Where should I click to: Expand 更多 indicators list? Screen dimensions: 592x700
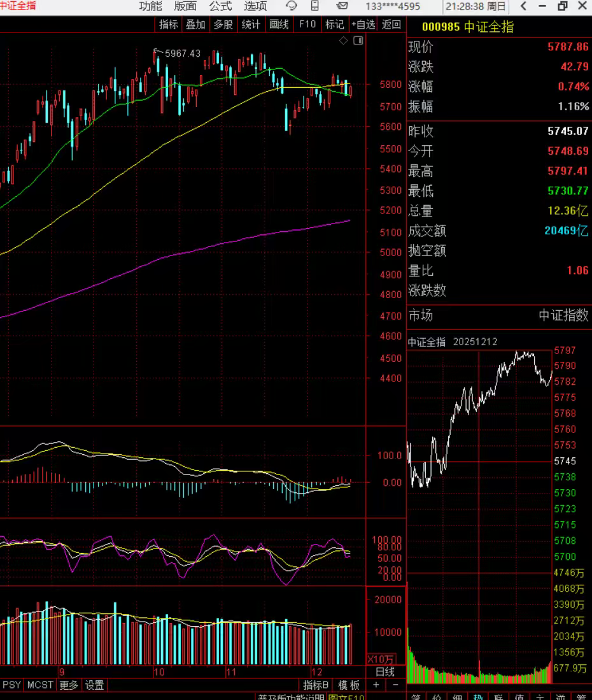69,685
